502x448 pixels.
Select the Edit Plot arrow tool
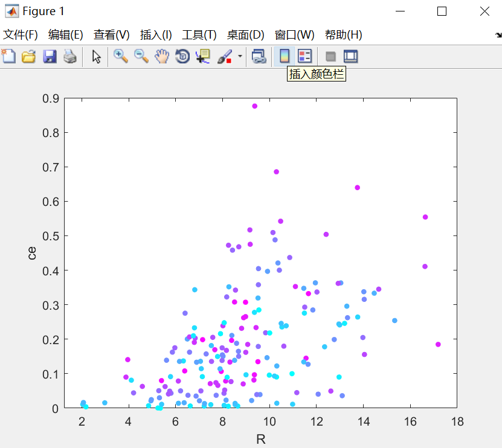96,57
